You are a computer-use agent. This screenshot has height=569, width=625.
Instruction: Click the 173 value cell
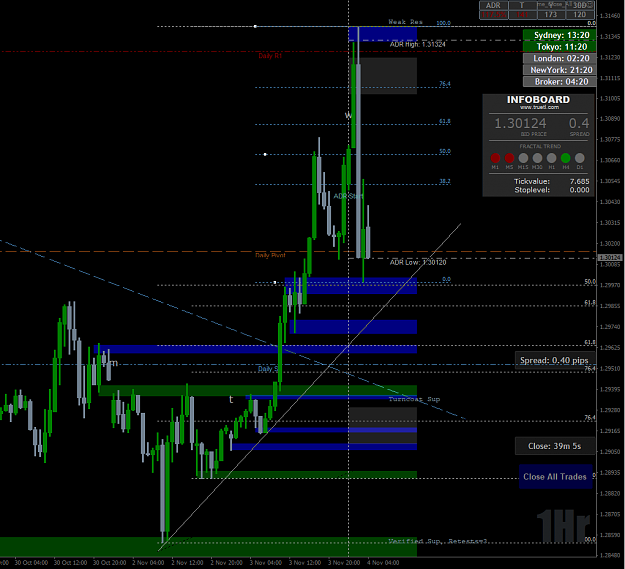[x=551, y=15]
